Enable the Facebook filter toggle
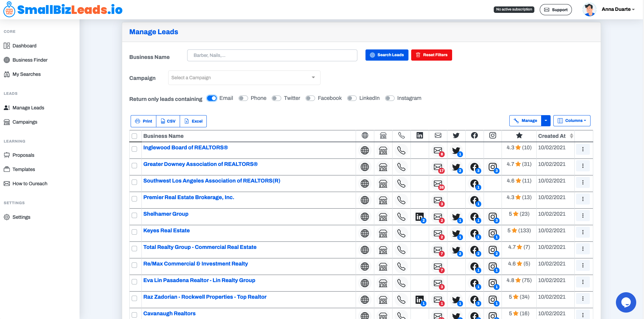644x319 pixels. tap(310, 98)
